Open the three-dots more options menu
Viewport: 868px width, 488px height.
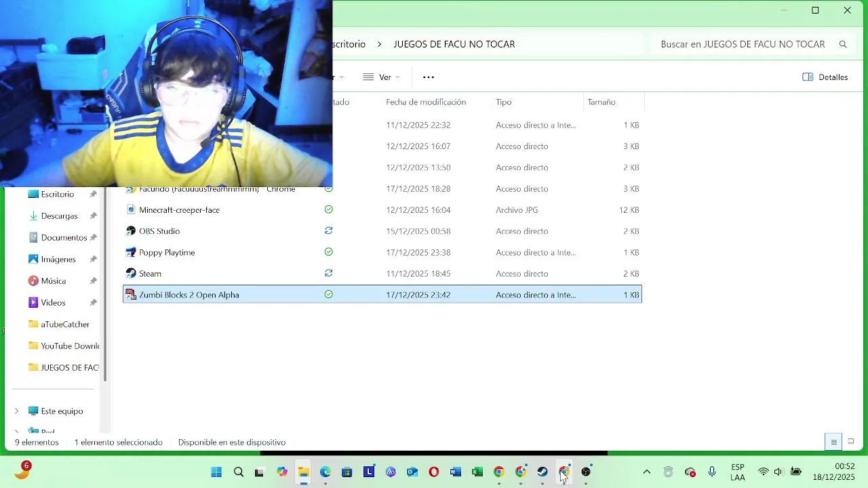click(x=429, y=77)
